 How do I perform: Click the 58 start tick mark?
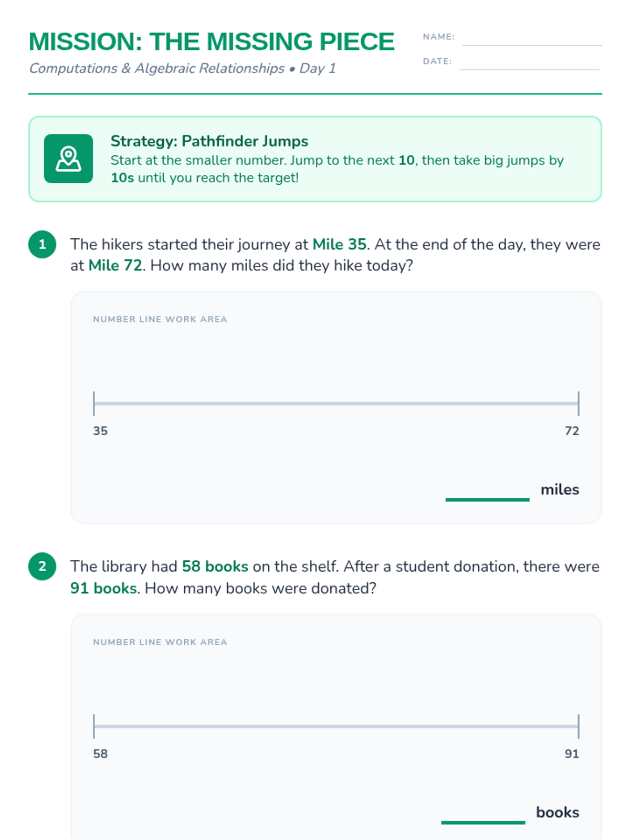pos(94,726)
